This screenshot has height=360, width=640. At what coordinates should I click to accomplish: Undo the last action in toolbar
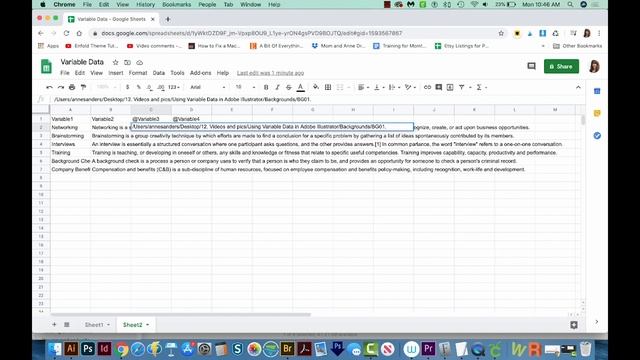point(49,87)
